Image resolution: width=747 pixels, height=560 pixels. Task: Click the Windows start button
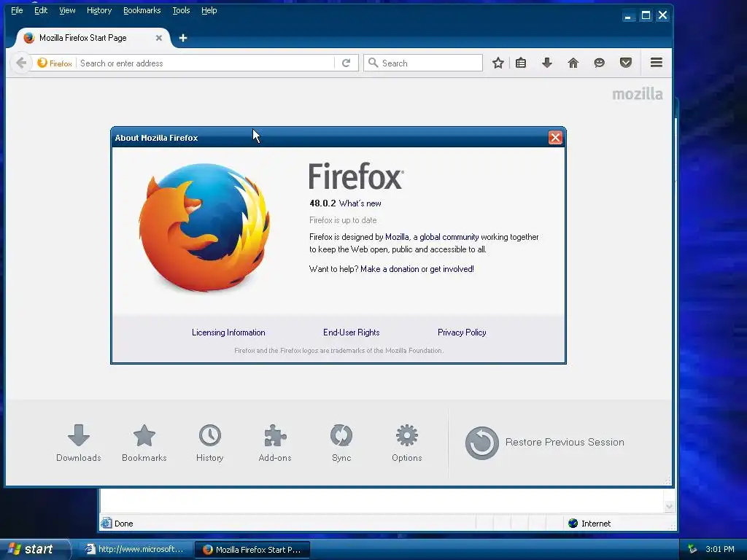[x=34, y=549]
